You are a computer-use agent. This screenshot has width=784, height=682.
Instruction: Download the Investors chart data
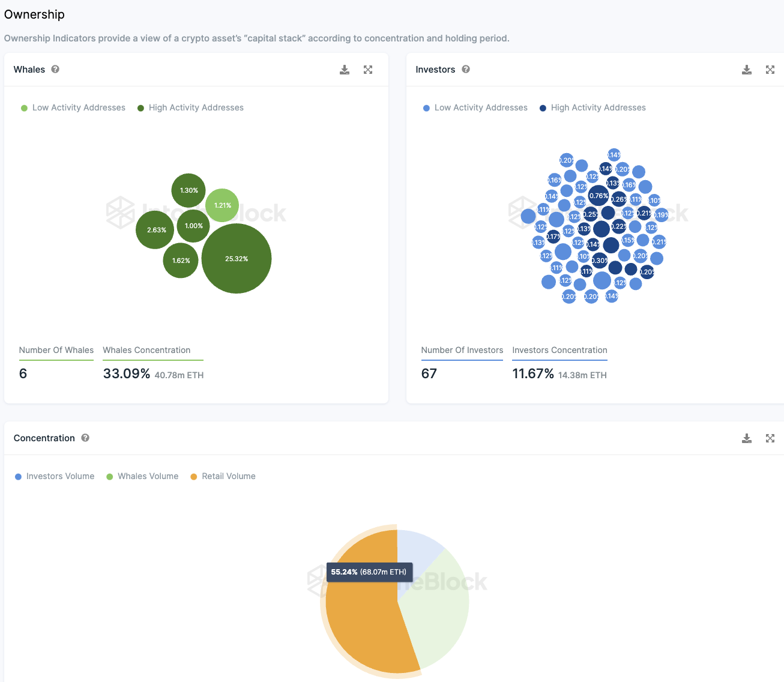coord(747,70)
